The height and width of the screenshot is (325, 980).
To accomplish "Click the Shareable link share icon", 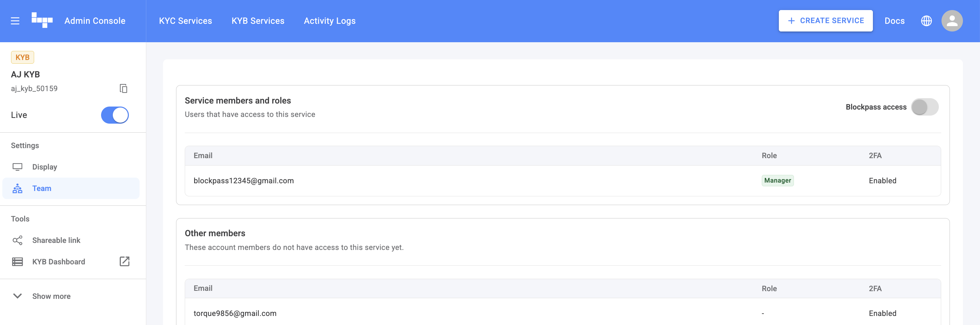I will tap(17, 241).
